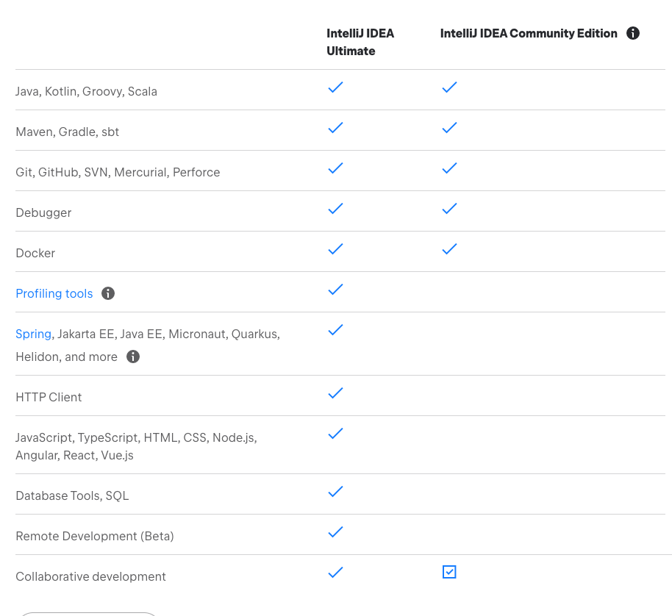Click the Maven, Gradle, sbt label
This screenshot has width=672, height=616.
[68, 132]
